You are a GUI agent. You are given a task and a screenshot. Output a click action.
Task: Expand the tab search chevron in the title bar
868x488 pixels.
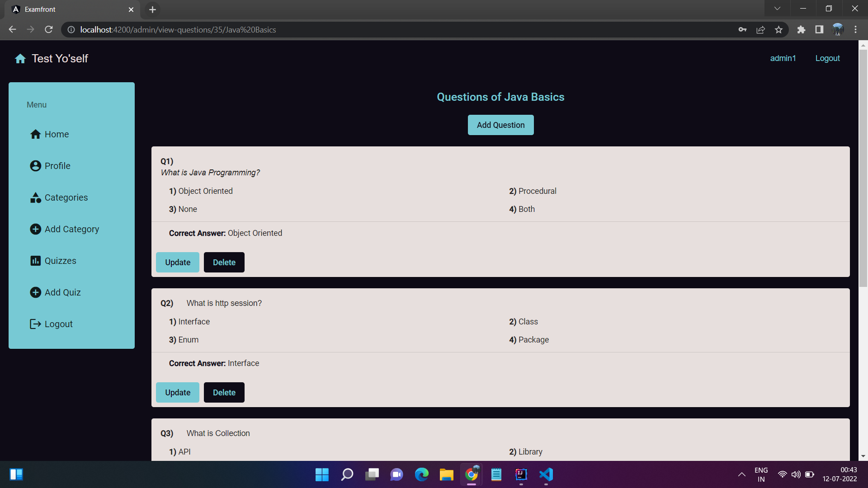click(x=777, y=9)
